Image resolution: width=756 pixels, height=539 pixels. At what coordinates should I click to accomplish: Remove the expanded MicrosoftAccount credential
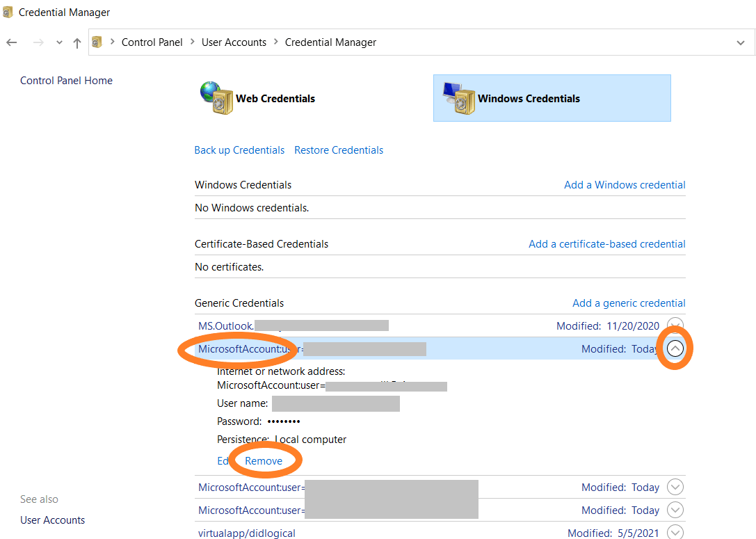[x=264, y=461]
